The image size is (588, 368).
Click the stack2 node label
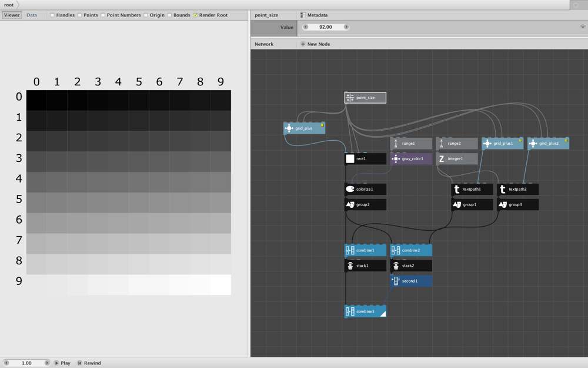pos(408,266)
